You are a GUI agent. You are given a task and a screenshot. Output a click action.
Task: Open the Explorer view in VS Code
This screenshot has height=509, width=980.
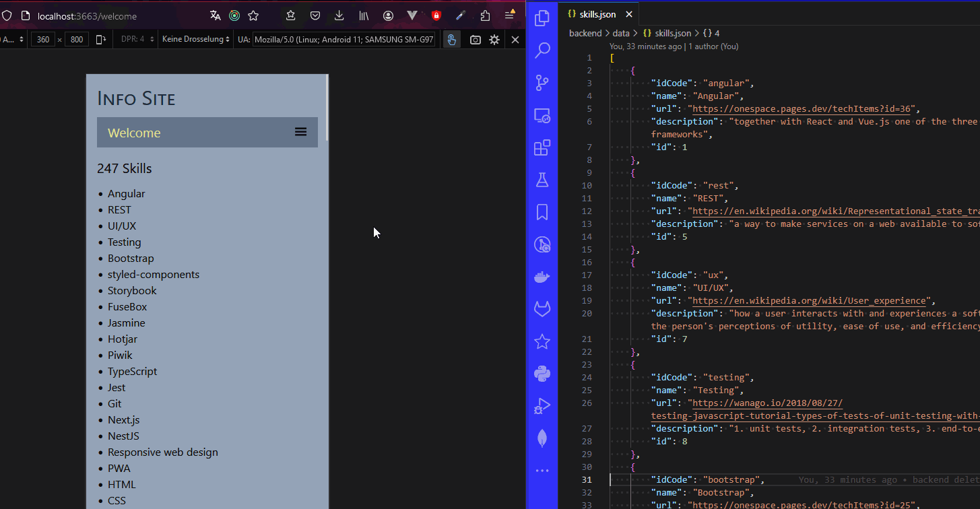coord(542,18)
